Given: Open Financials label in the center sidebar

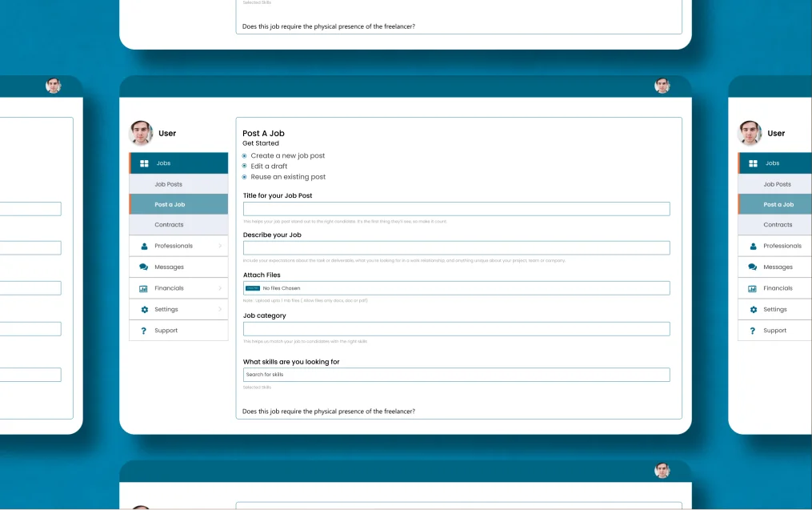Looking at the screenshot, I should [169, 288].
